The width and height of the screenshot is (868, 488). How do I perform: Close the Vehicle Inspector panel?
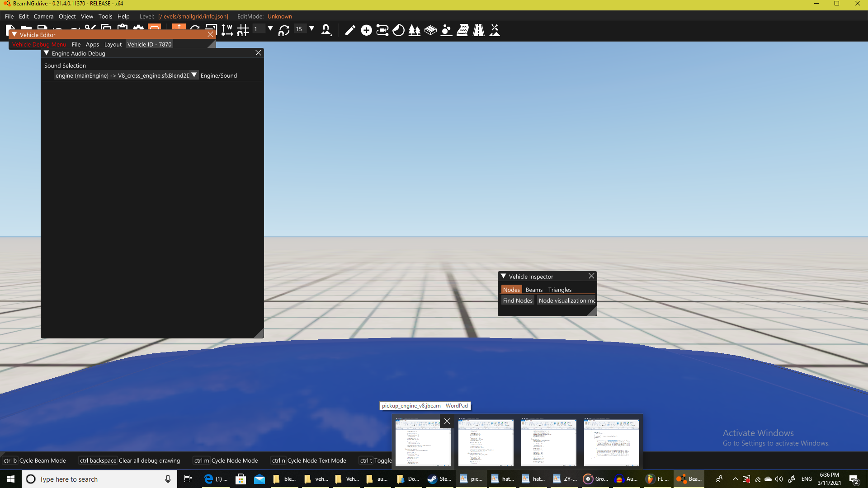[591, 276]
